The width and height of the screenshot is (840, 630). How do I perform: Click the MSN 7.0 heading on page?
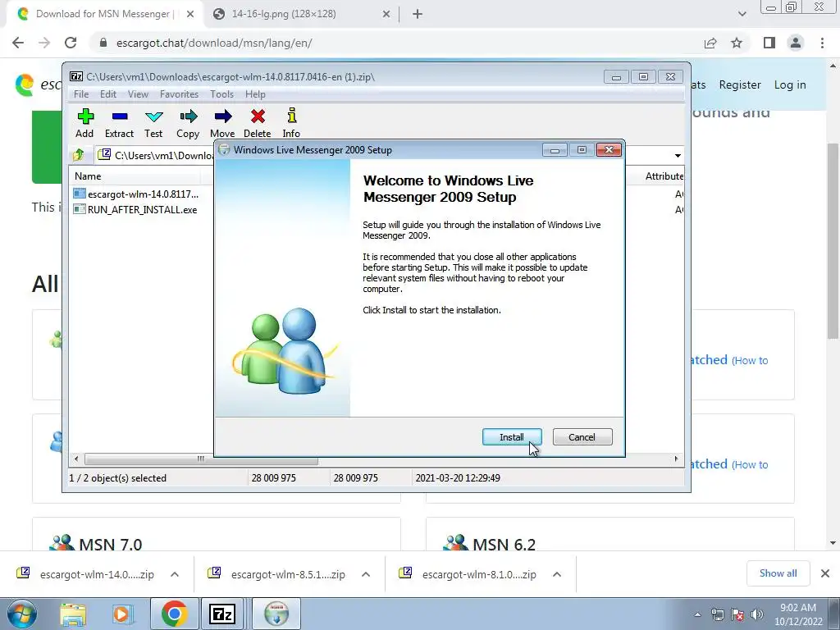(x=110, y=545)
